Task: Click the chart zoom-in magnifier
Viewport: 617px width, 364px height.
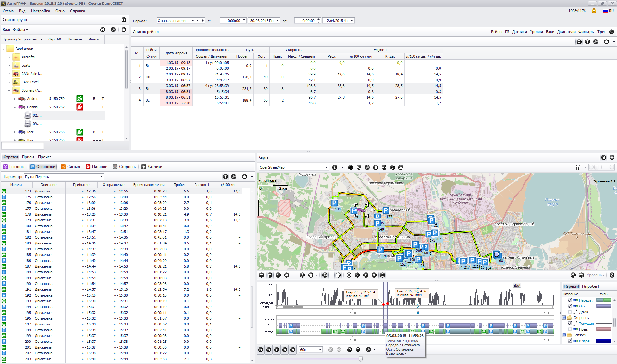Action: click(x=581, y=275)
